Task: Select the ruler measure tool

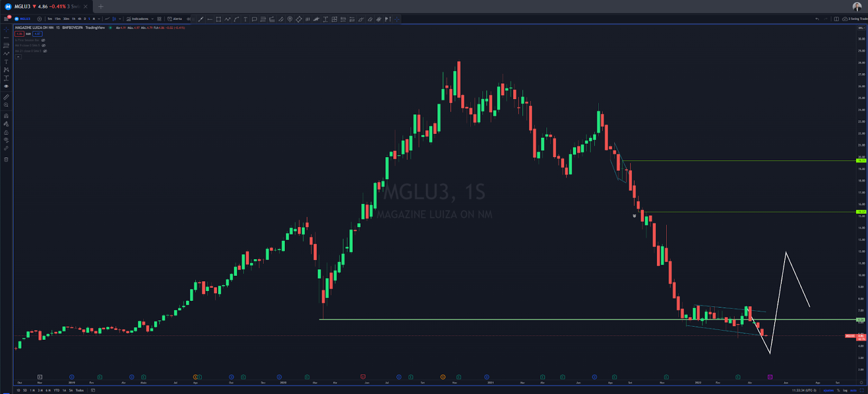Action: [7, 98]
